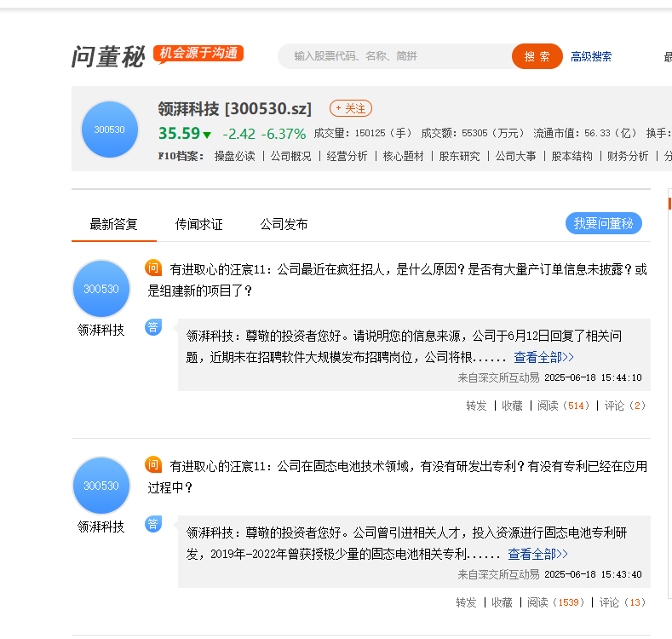Click the 问董秘 site logo
The height and width of the screenshot is (639, 672).
point(108,56)
